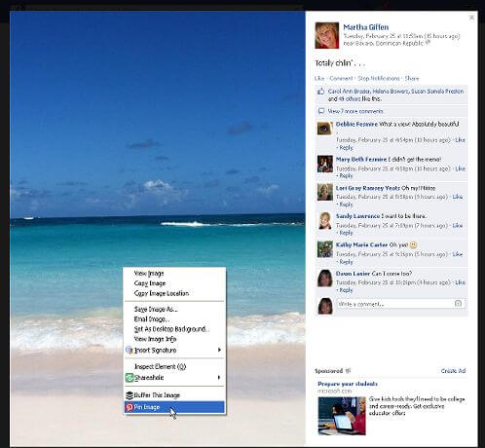Image resolution: width=485 pixels, height=448 pixels.
Task: Open Martha Giffen profile picture thumbnail
Action: [327, 35]
